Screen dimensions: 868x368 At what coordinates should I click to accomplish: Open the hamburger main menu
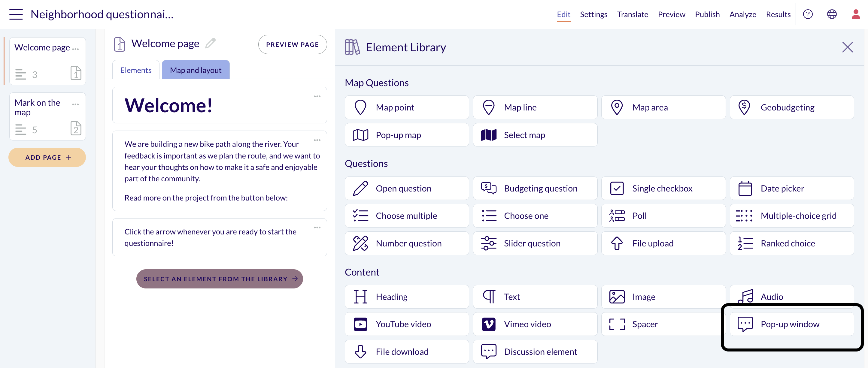point(16,14)
